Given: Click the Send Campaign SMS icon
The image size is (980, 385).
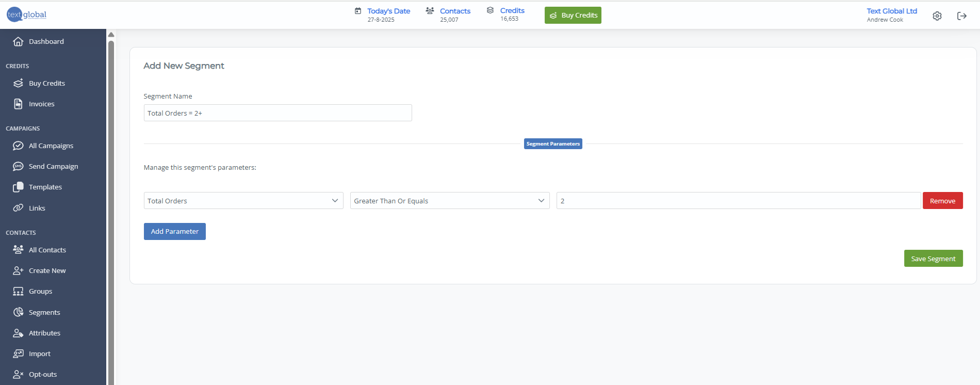Looking at the screenshot, I should (x=18, y=166).
